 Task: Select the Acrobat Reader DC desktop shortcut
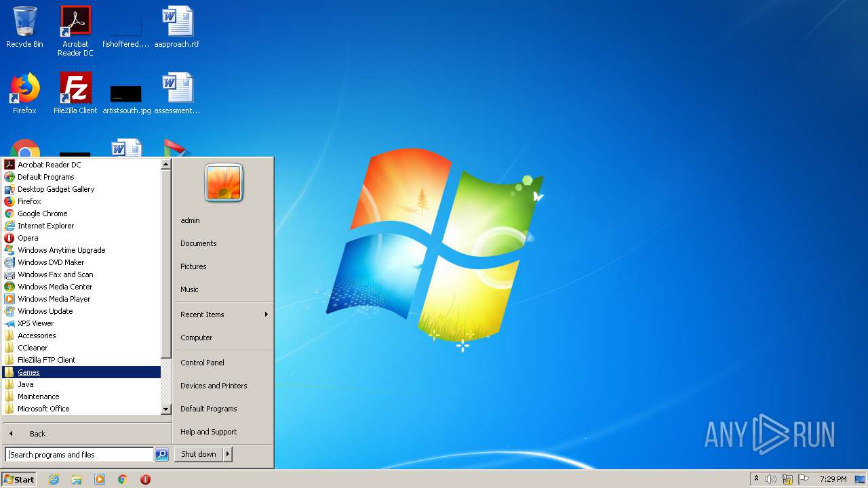75,31
